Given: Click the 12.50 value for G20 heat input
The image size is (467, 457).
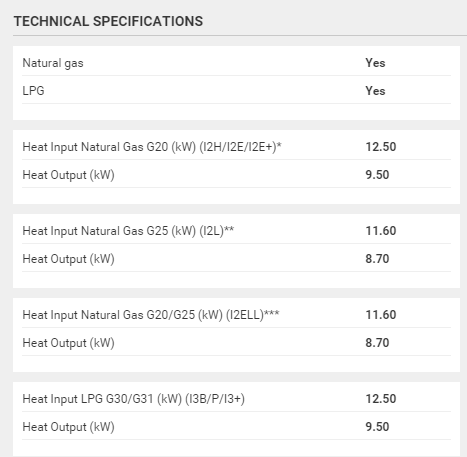Looking at the screenshot, I should coord(381,147).
